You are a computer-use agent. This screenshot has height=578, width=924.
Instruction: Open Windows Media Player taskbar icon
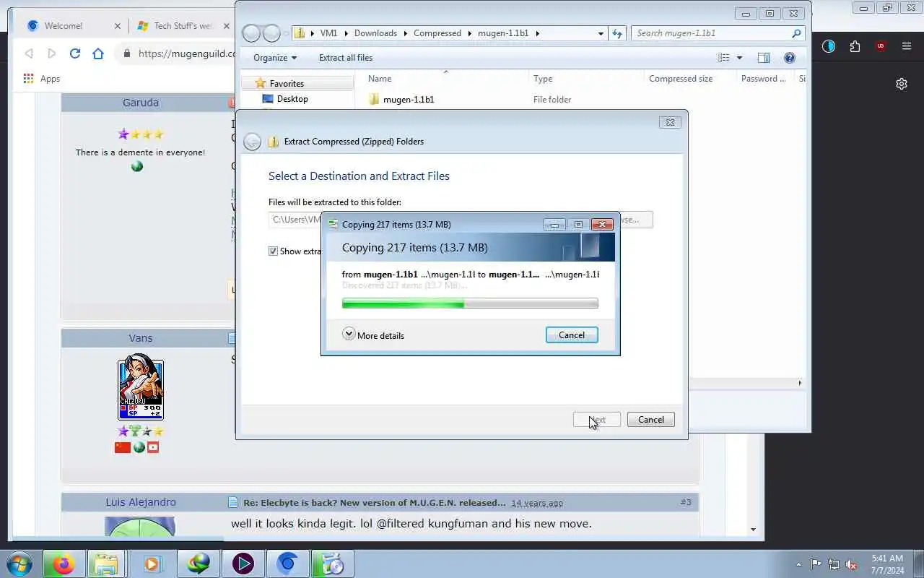(x=152, y=564)
